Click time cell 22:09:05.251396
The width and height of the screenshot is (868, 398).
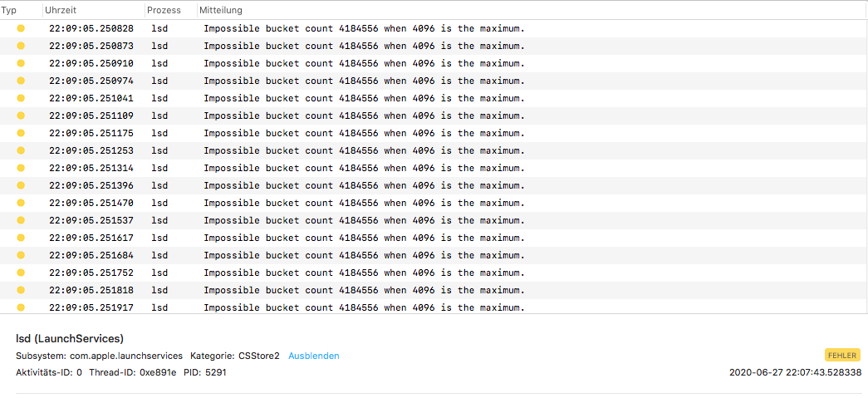click(91, 185)
